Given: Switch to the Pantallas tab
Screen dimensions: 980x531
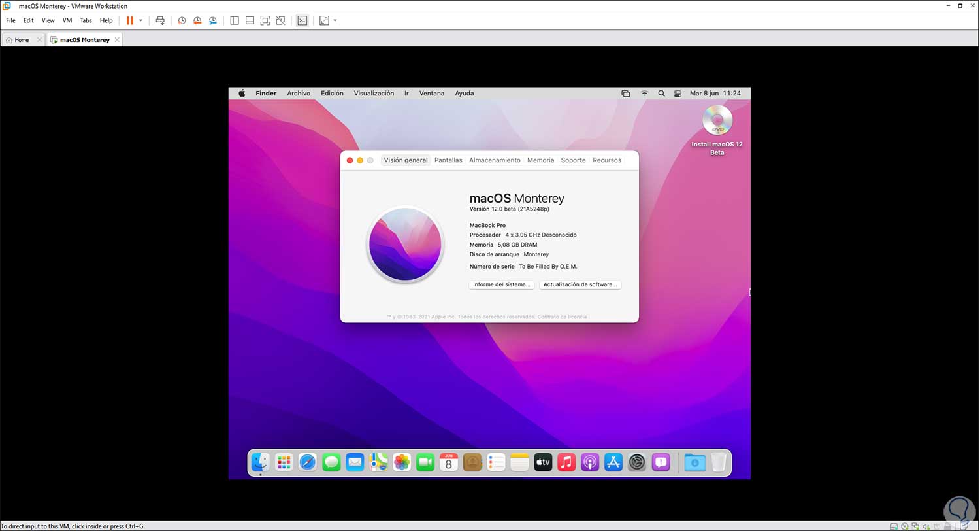Looking at the screenshot, I should pyautogui.click(x=448, y=160).
